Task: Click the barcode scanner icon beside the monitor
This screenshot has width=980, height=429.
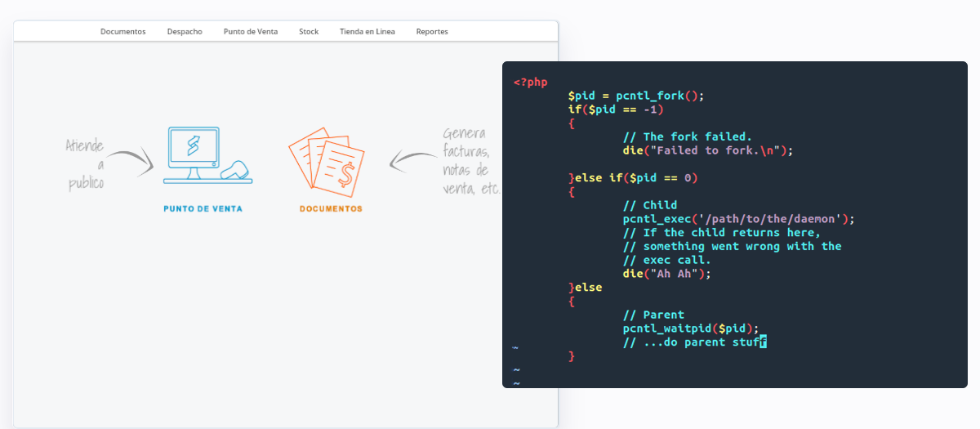Action: 236,171
